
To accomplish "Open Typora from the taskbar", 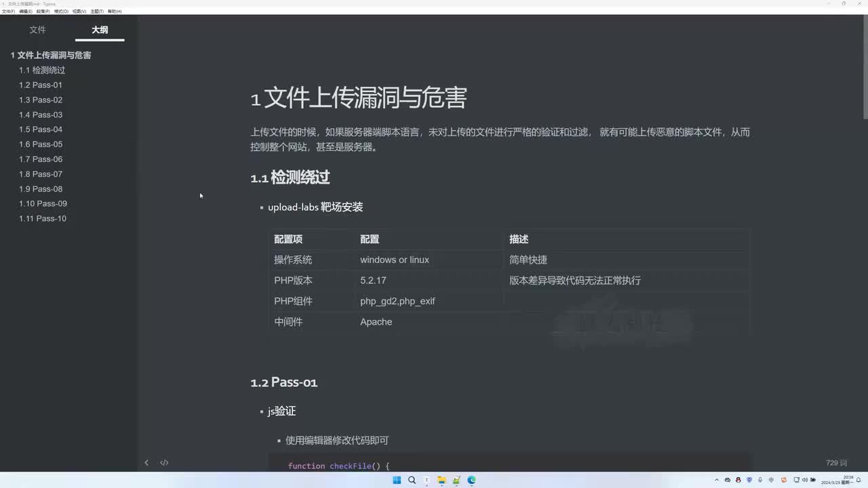I will [x=427, y=480].
